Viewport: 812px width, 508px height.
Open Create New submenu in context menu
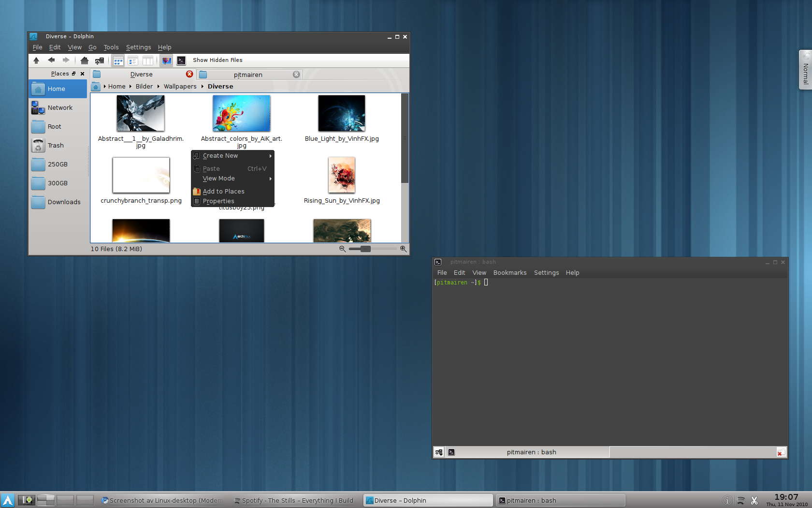pos(232,156)
